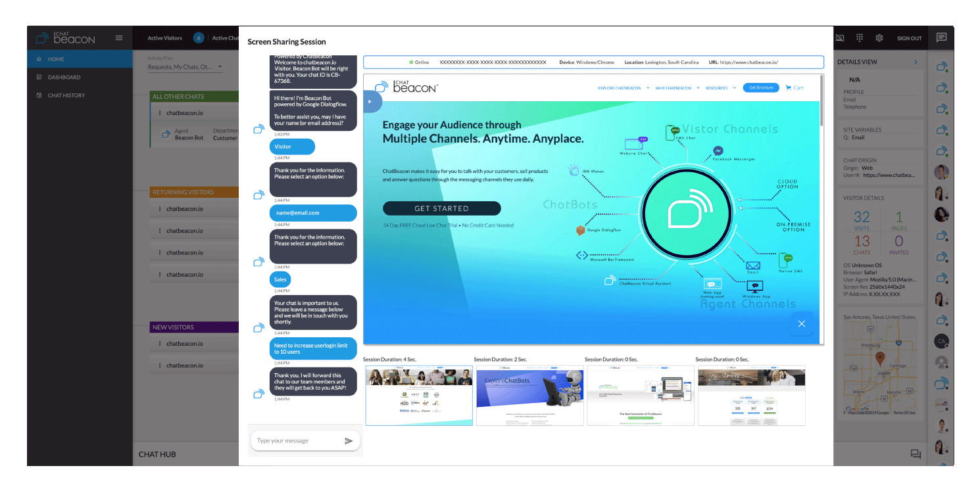Screen dimensions: 980x493
Task: Click the chat bubble icon at bottom right
Action: 917,454
